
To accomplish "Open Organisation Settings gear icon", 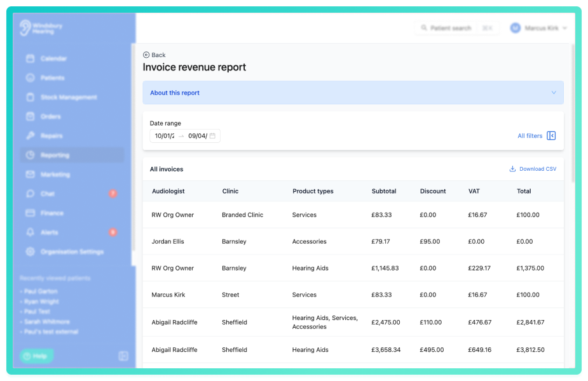I will point(31,251).
